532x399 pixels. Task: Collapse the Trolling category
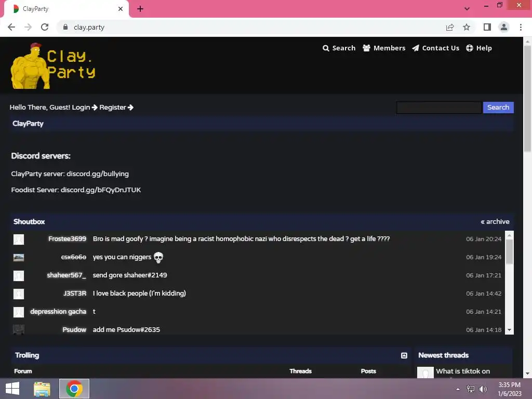pyautogui.click(x=404, y=355)
